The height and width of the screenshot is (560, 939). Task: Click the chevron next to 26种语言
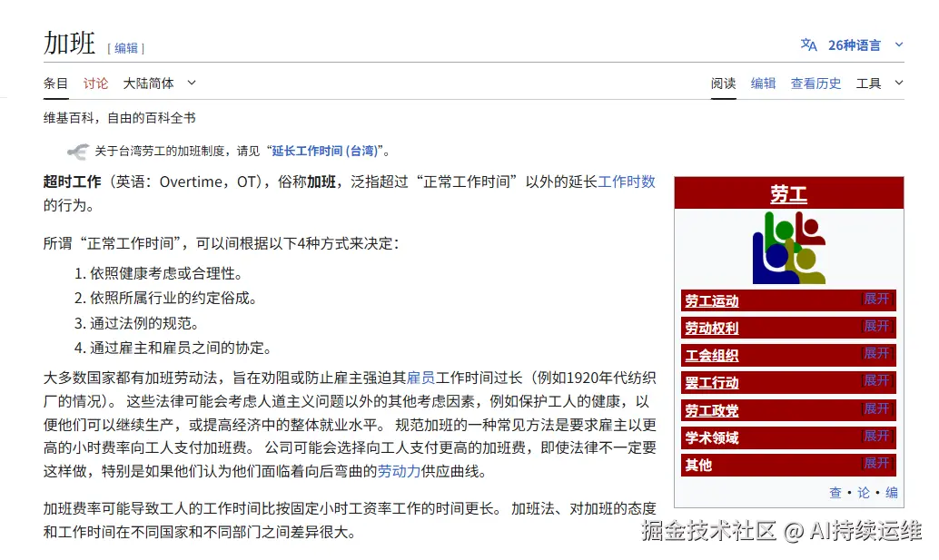click(897, 44)
